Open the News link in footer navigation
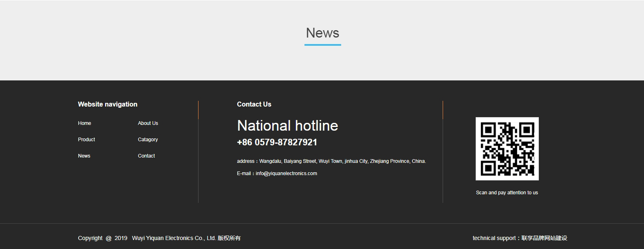This screenshot has width=644, height=249. pyautogui.click(x=84, y=156)
